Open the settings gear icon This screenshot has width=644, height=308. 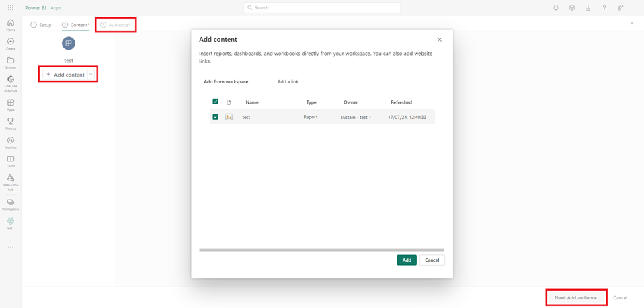point(572,8)
